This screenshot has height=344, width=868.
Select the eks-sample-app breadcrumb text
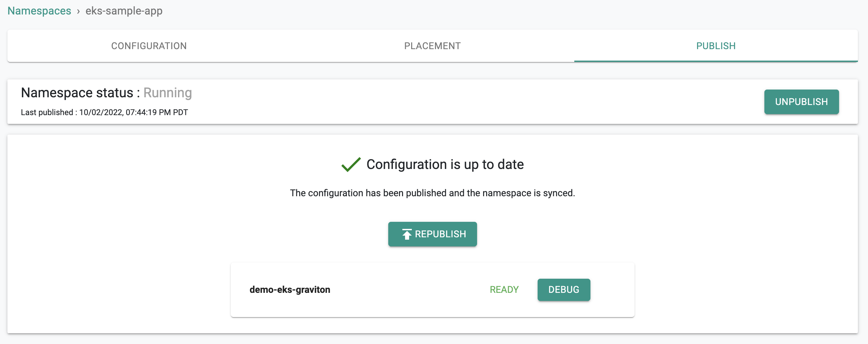124,11
